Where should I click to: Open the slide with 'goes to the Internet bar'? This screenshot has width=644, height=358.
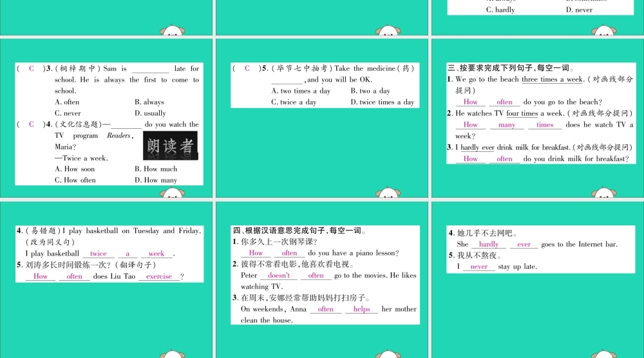click(538, 279)
